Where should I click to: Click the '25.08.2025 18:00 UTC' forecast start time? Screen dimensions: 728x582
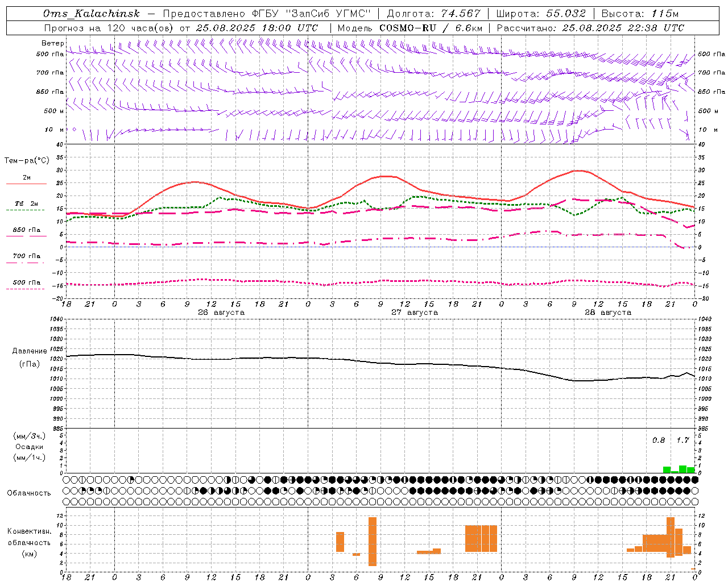pos(257,28)
